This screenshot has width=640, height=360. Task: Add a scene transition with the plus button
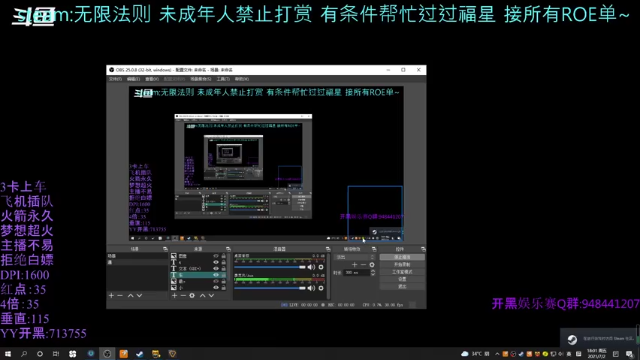click(354, 264)
